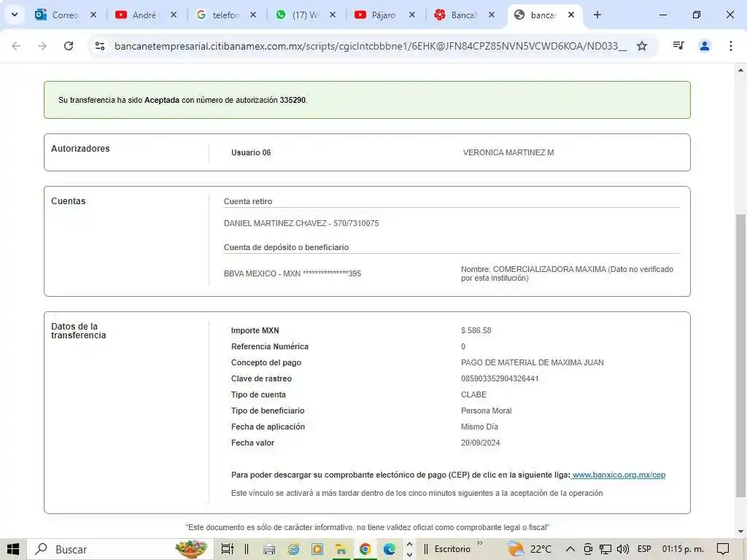Bookmark this page using the star icon

[x=642, y=46]
